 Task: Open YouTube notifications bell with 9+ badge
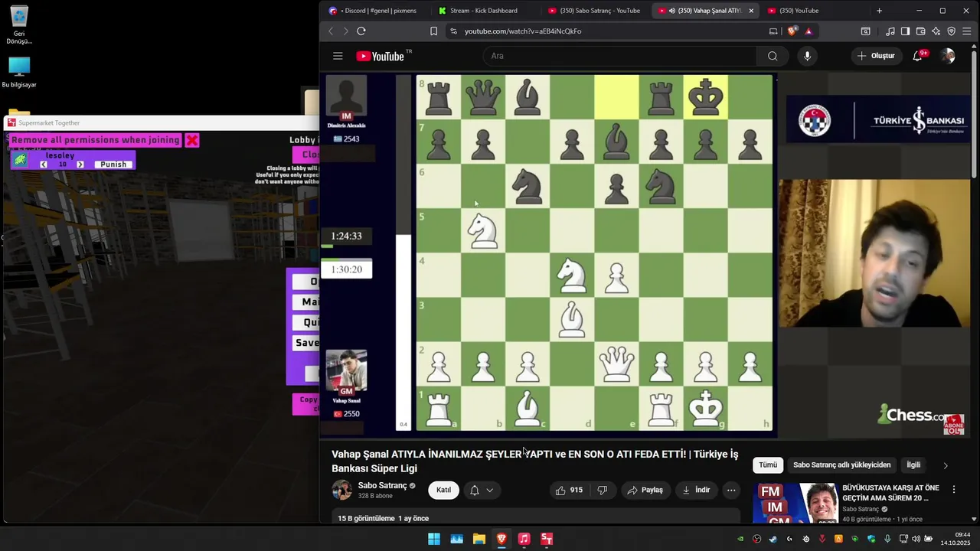(x=918, y=56)
